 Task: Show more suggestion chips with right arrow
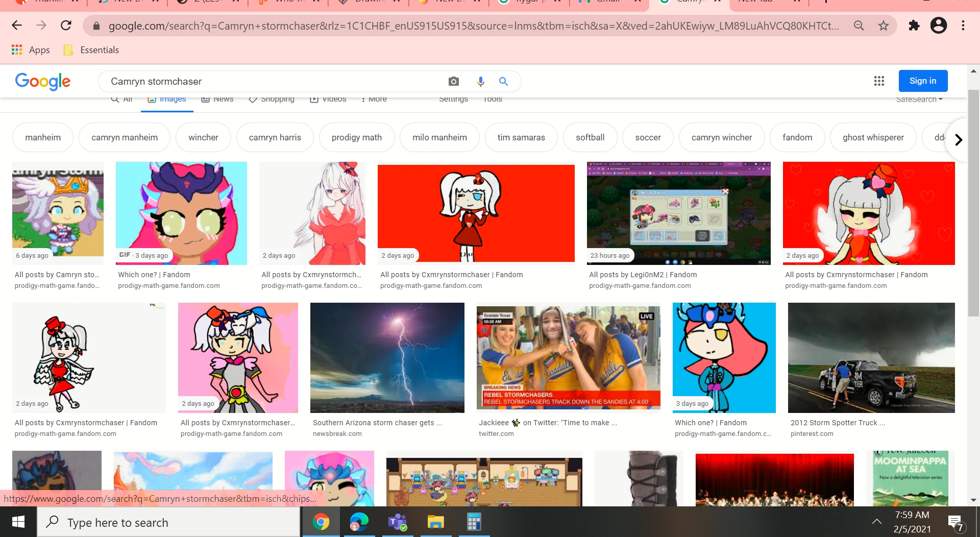[959, 139]
